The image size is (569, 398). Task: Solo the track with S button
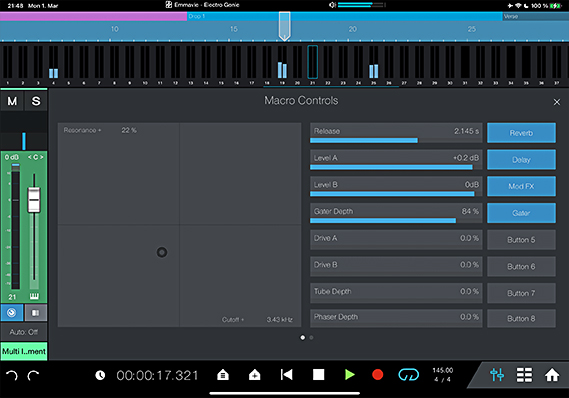(x=36, y=101)
